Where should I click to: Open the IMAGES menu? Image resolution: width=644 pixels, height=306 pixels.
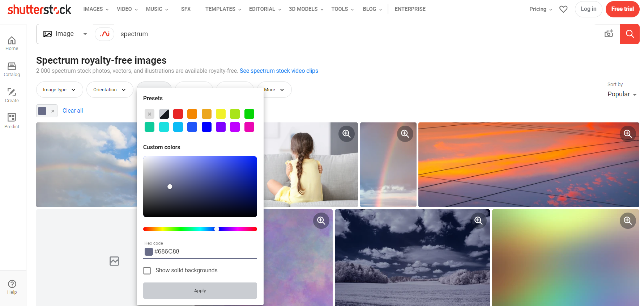coord(96,9)
